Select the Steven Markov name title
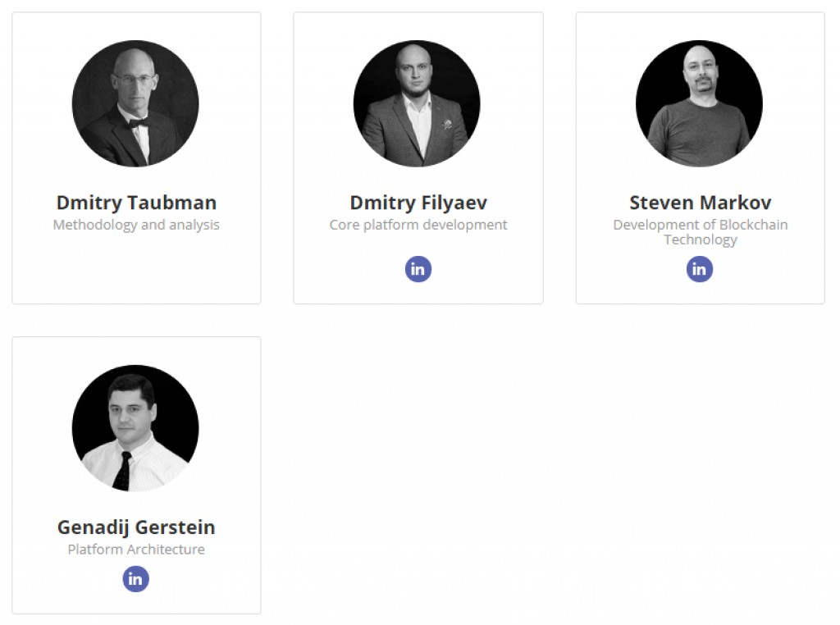The image size is (840, 625). (701, 203)
